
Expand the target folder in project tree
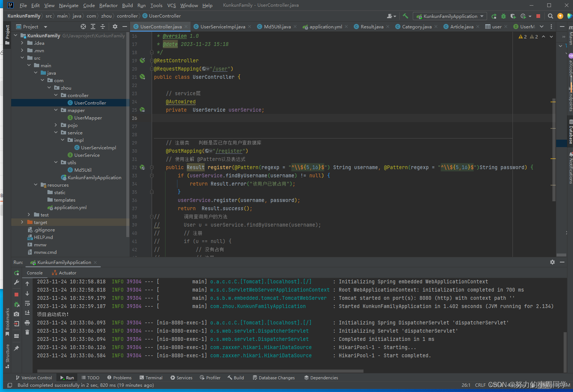coord(22,222)
